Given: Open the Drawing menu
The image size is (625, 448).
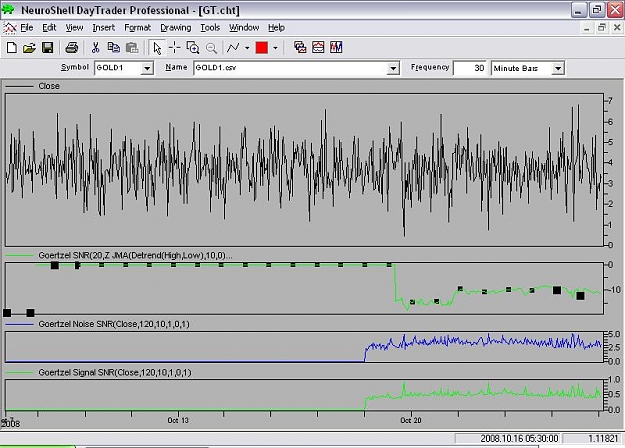Looking at the screenshot, I should (176, 28).
